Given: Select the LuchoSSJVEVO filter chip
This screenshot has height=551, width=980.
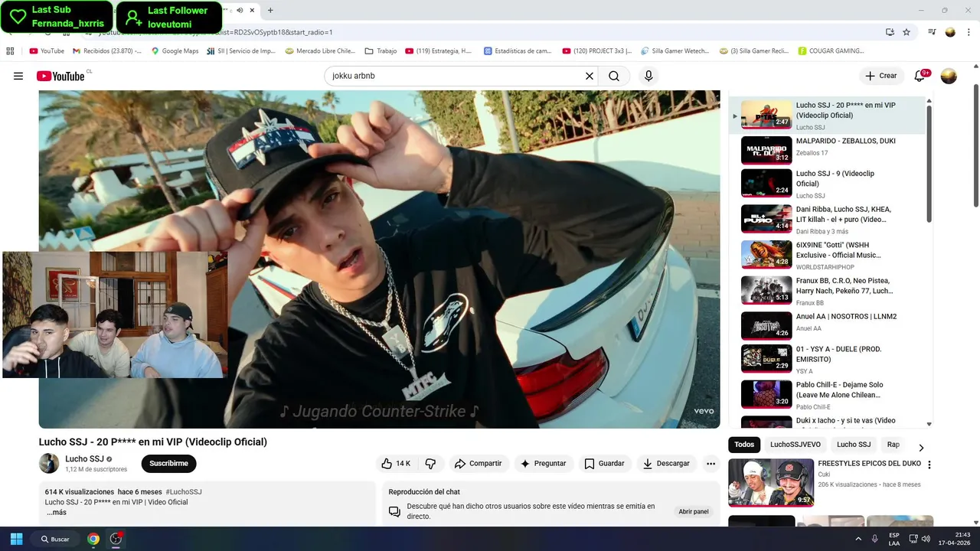Looking at the screenshot, I should [795, 445].
